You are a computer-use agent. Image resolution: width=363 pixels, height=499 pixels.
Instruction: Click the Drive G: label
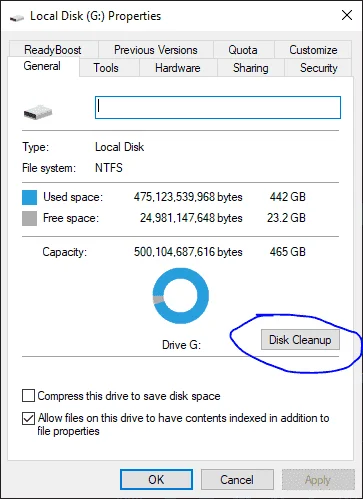point(181,345)
